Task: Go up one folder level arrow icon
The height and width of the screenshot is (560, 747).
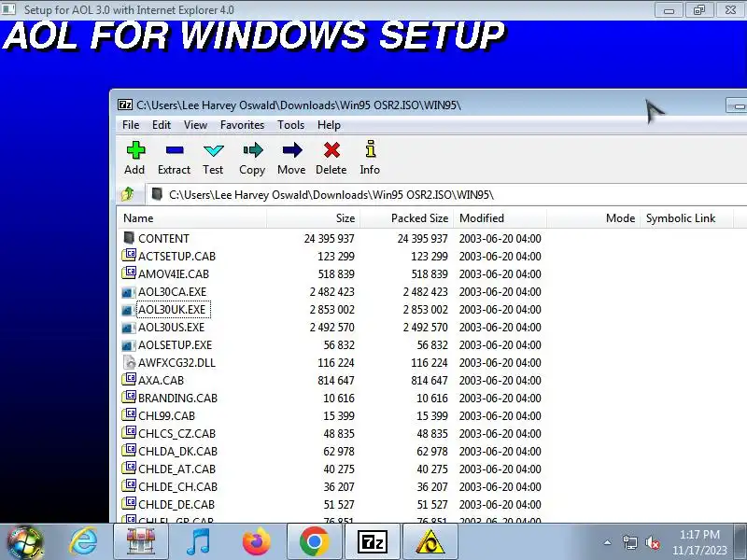Action: [x=128, y=194]
